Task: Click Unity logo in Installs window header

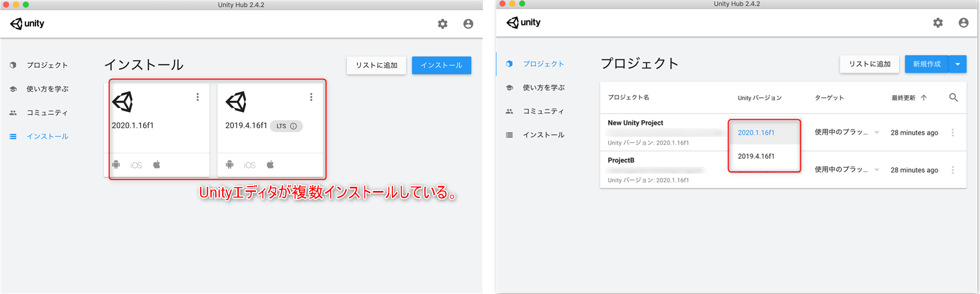Action: (27, 24)
